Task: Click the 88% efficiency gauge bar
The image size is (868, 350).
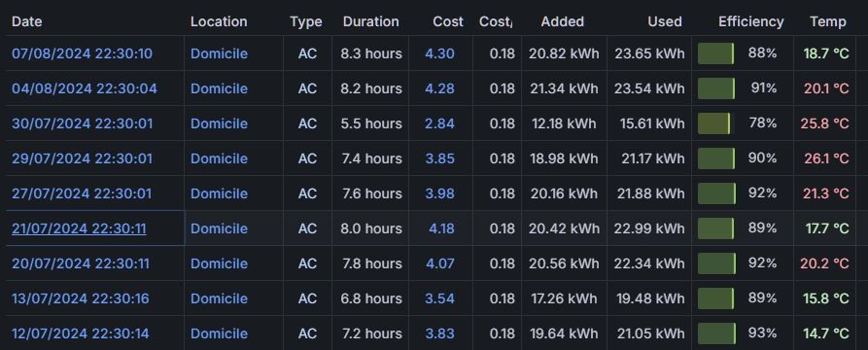Action: click(715, 53)
